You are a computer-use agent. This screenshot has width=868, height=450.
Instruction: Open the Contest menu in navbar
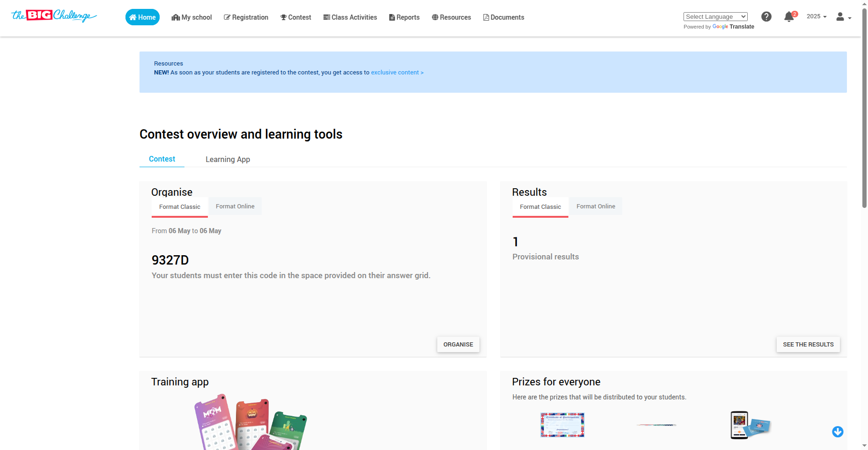[x=296, y=17]
